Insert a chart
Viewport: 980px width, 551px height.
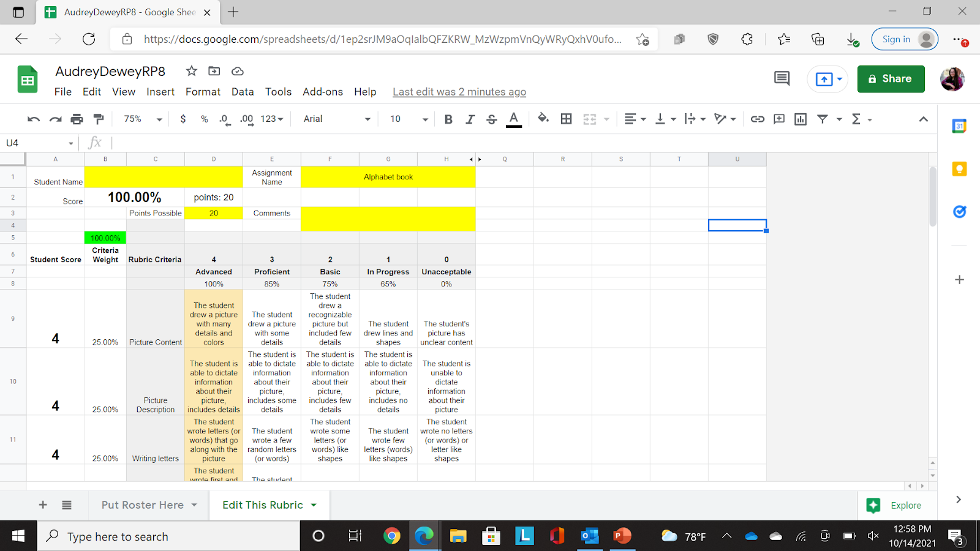800,119
